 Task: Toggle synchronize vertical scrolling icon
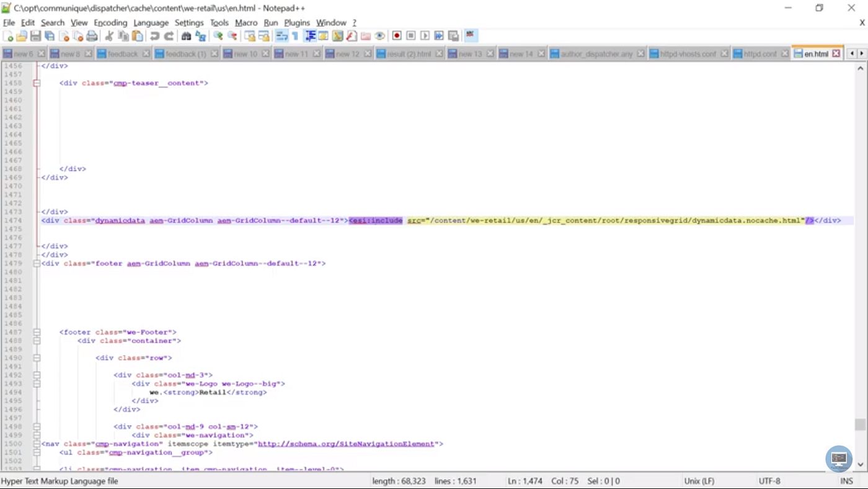(249, 36)
